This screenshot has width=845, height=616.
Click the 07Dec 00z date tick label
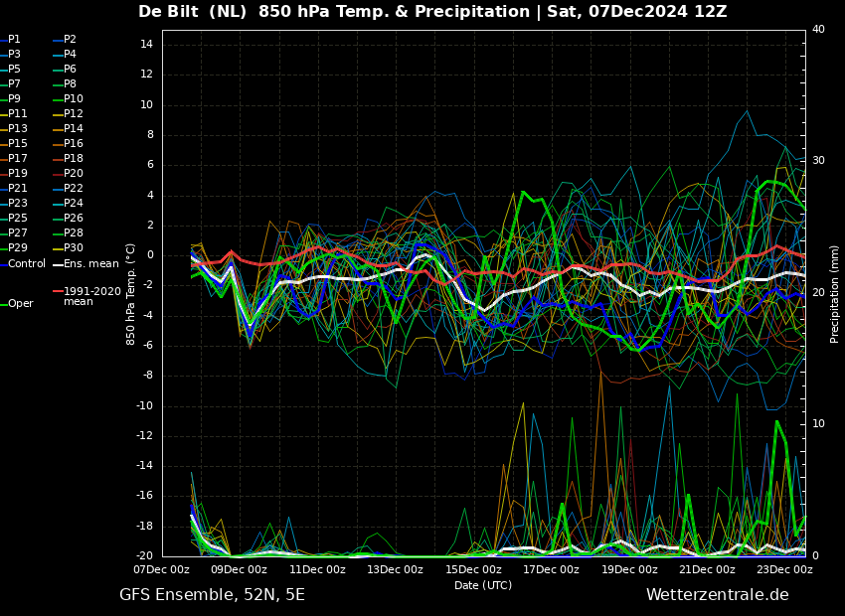[162, 570]
